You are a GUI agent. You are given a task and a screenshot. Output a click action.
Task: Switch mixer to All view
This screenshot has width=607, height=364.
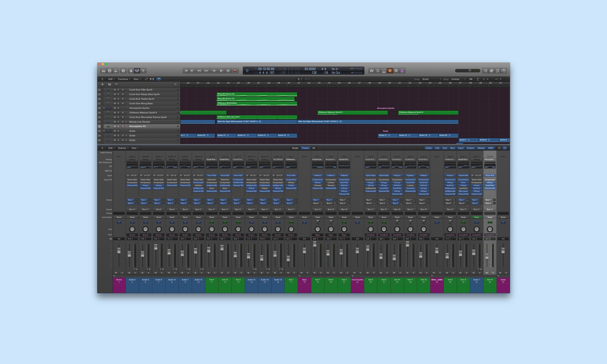tap(313, 148)
